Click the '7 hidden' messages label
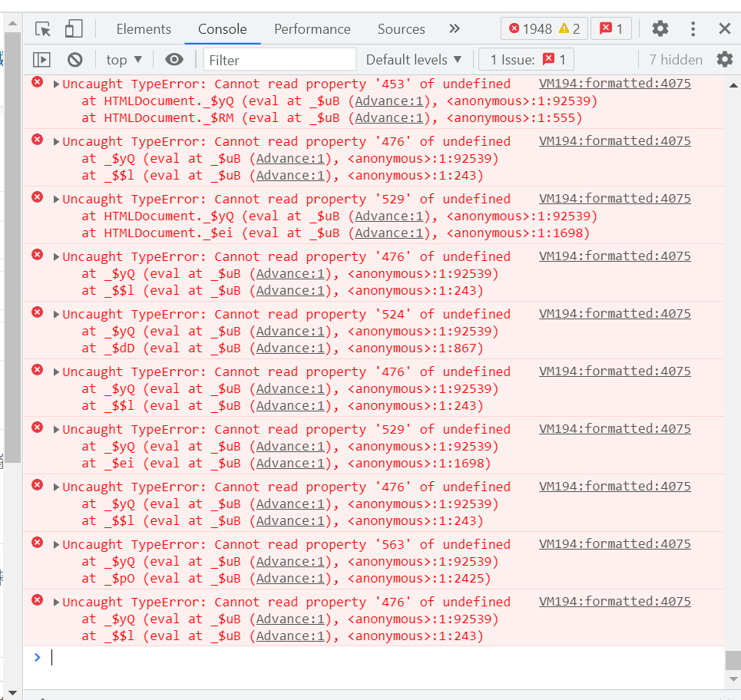741x700 pixels. pyautogui.click(x=676, y=60)
